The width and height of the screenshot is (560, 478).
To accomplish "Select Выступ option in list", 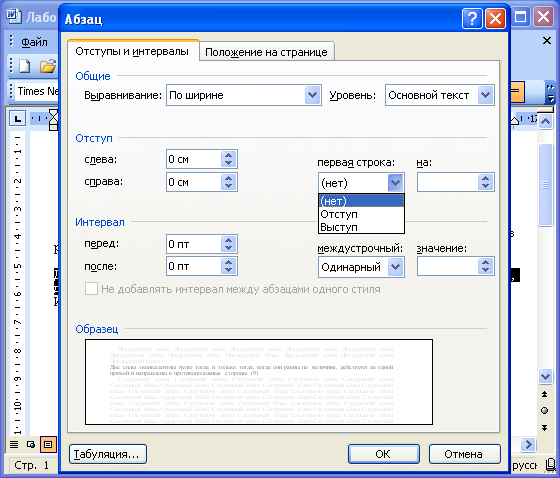I will click(x=361, y=227).
